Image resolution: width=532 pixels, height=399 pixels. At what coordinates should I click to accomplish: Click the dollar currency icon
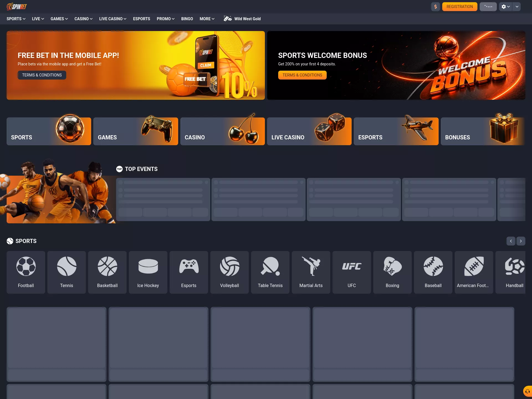(435, 7)
